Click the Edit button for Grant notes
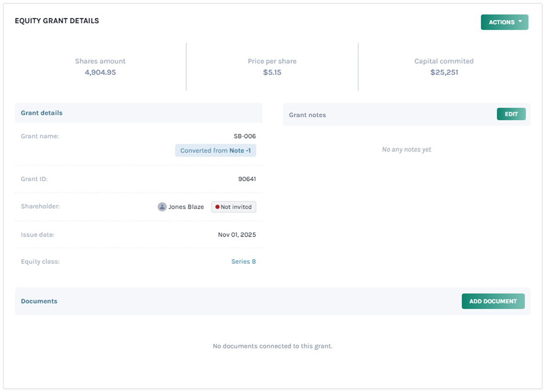 [511, 114]
